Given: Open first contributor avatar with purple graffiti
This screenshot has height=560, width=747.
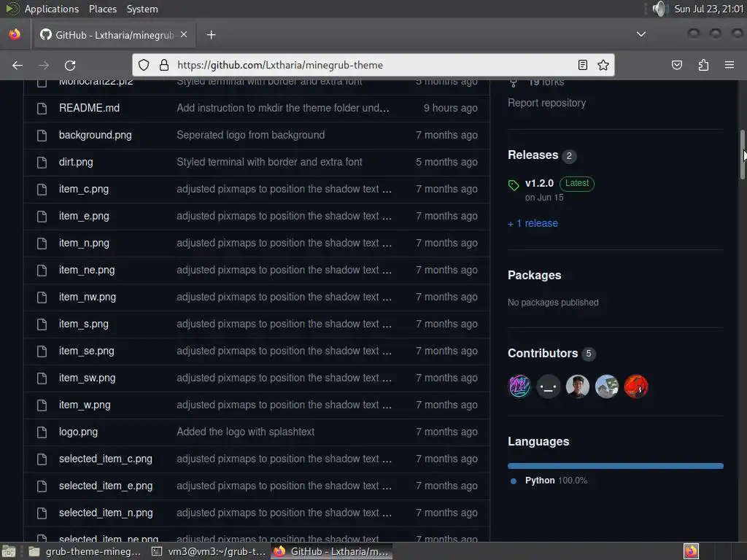Looking at the screenshot, I should point(519,386).
